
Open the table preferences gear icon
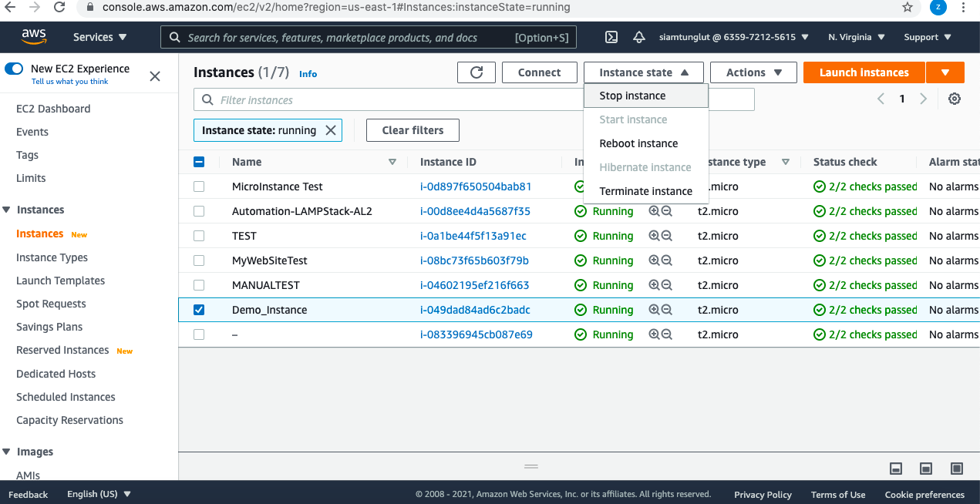(955, 99)
